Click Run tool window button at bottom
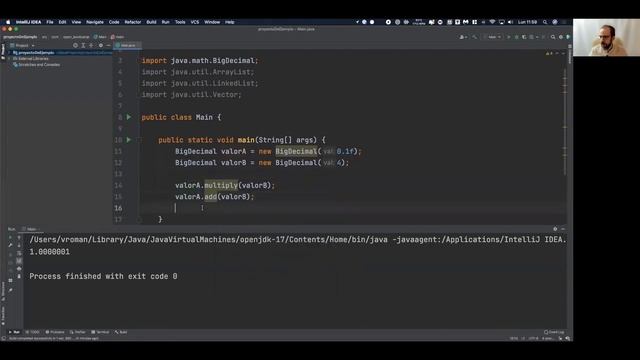The image size is (640, 360). tap(14, 332)
